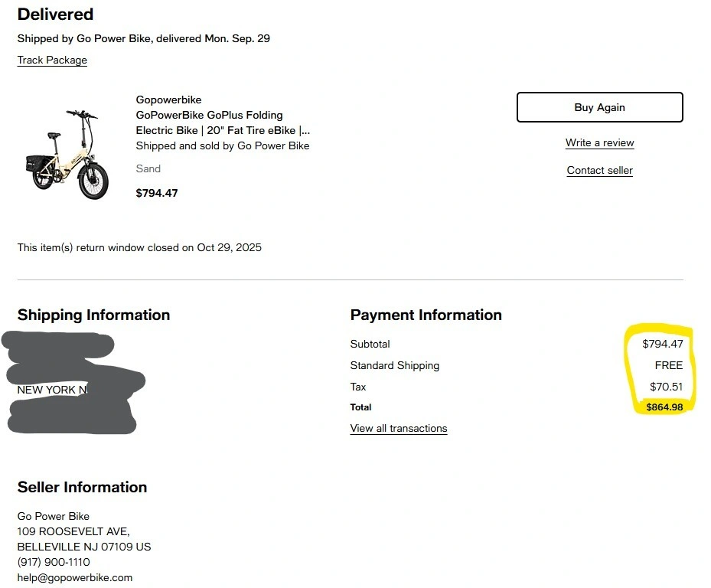Select the highlighted Total amount $864.98
The width and height of the screenshot is (711, 588).
[664, 407]
